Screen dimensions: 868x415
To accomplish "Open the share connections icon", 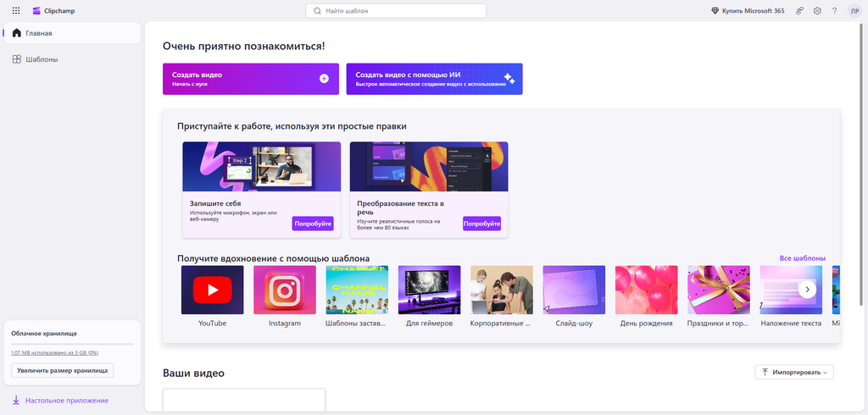I will (x=799, y=10).
